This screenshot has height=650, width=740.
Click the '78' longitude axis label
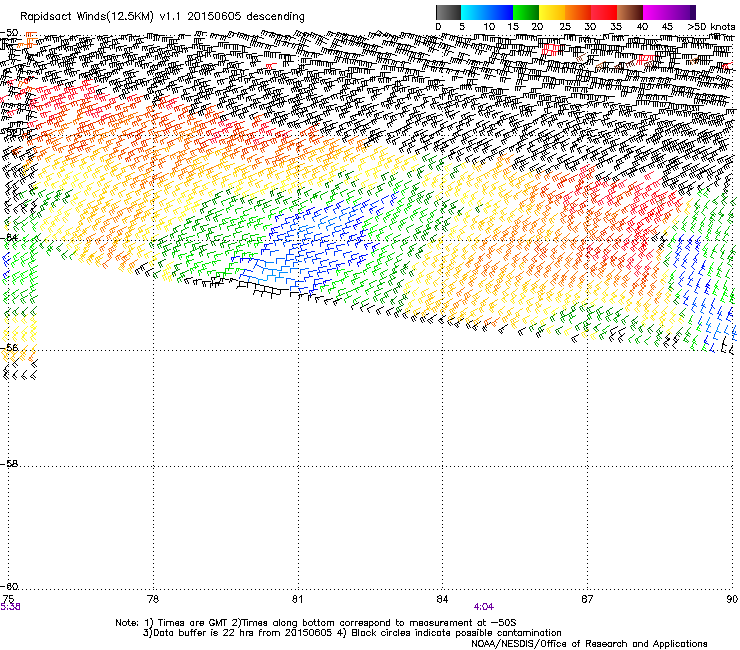click(153, 599)
